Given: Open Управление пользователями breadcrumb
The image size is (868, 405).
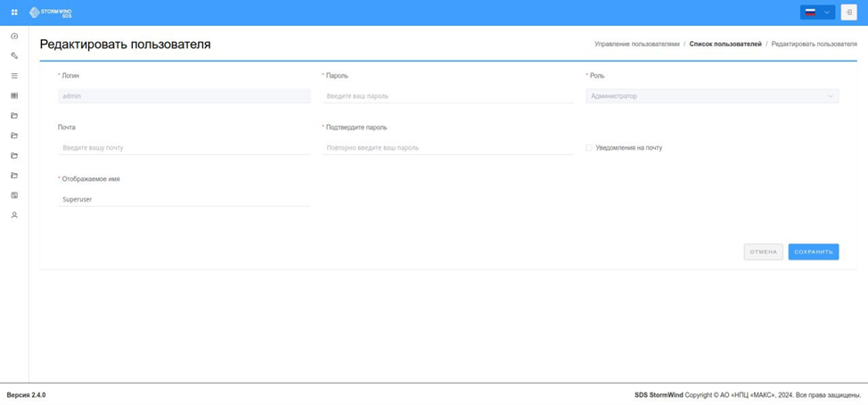Looking at the screenshot, I should pos(636,44).
